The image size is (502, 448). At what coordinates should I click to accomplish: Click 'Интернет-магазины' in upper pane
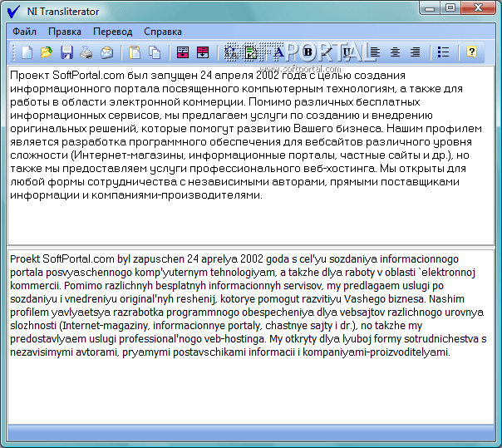tap(128, 155)
